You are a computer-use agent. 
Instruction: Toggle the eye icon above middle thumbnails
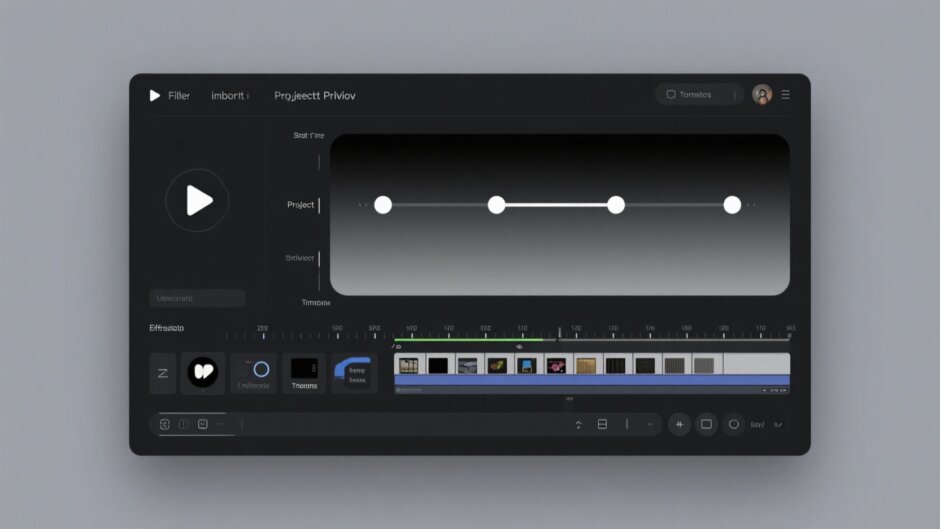pyautogui.click(x=519, y=347)
